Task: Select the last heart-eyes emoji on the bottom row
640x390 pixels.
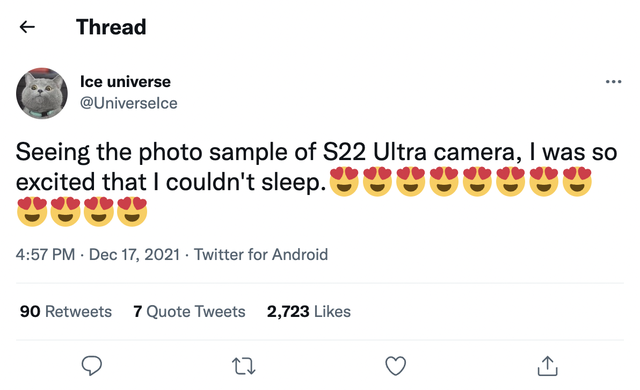Action: point(132,211)
